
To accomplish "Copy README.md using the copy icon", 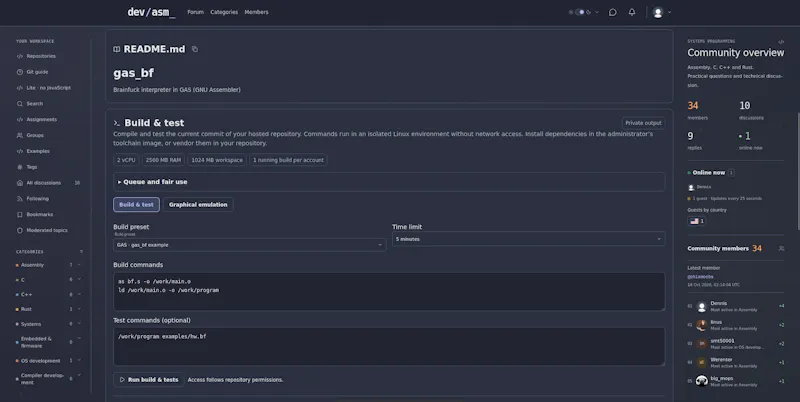I will 195,49.
